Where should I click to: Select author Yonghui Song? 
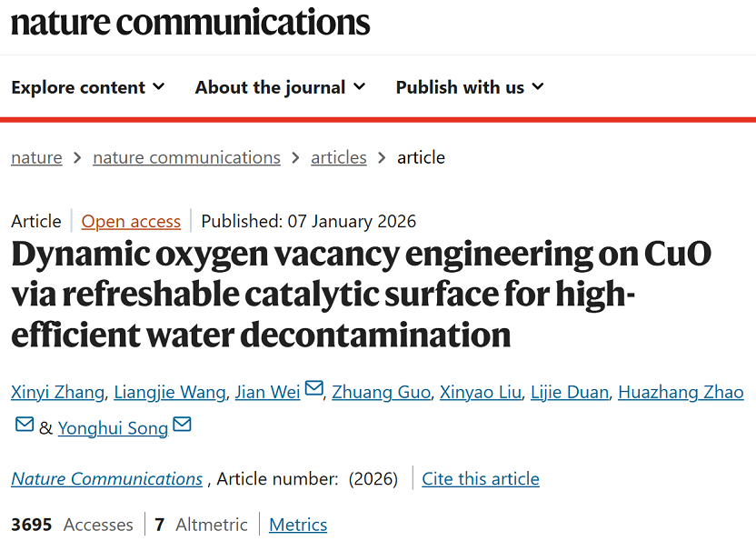[113, 427]
